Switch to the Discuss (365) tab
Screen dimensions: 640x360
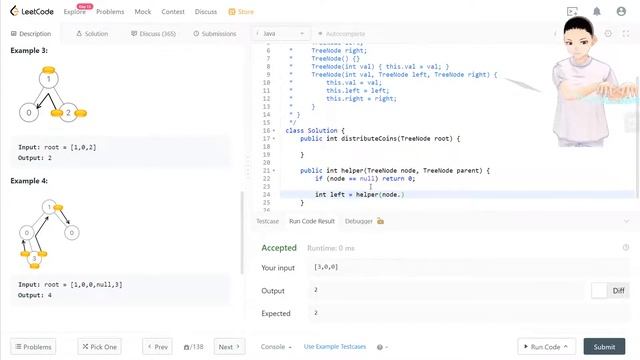click(153, 33)
